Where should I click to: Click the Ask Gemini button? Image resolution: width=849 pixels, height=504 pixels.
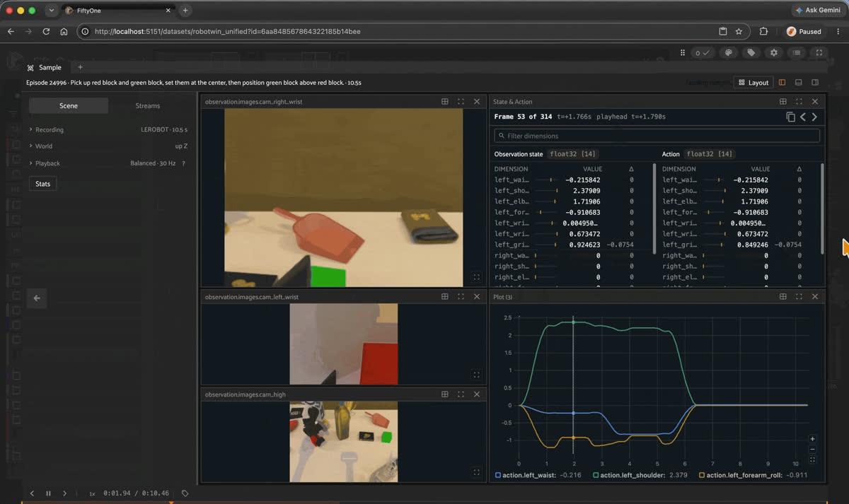pyautogui.click(x=817, y=11)
